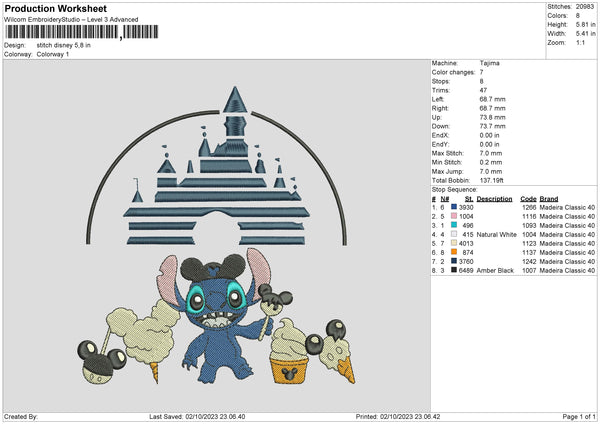Pick the cream swatch in stop 5

(x=454, y=243)
